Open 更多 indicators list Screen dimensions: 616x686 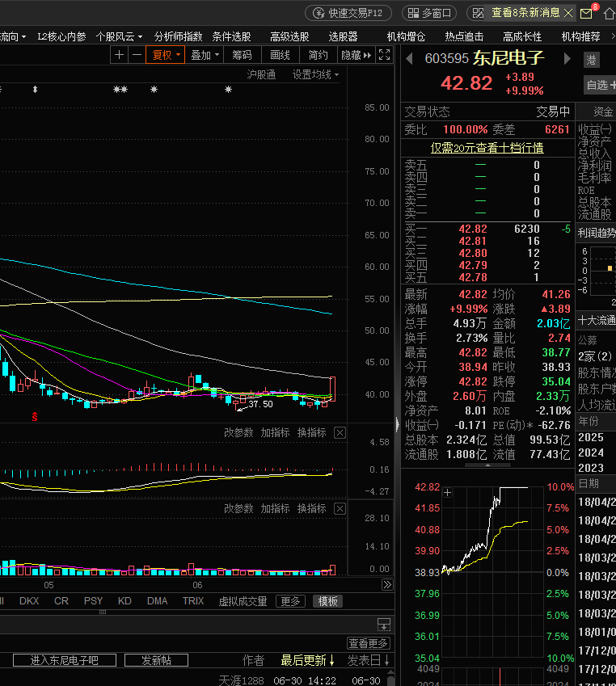[x=291, y=601]
